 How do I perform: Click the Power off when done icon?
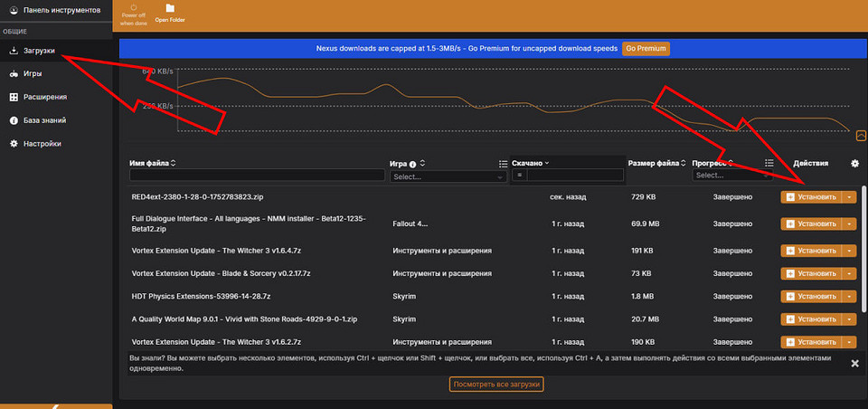click(134, 8)
